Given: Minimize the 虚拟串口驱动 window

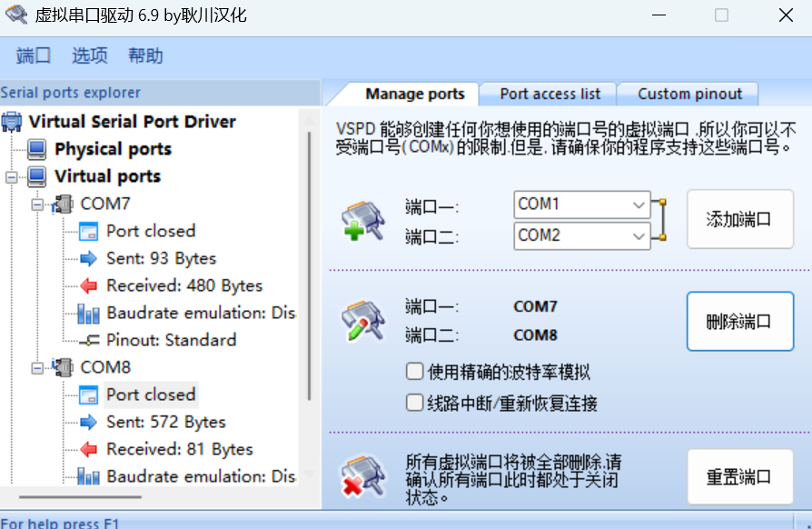Looking at the screenshot, I should pyautogui.click(x=659, y=15).
